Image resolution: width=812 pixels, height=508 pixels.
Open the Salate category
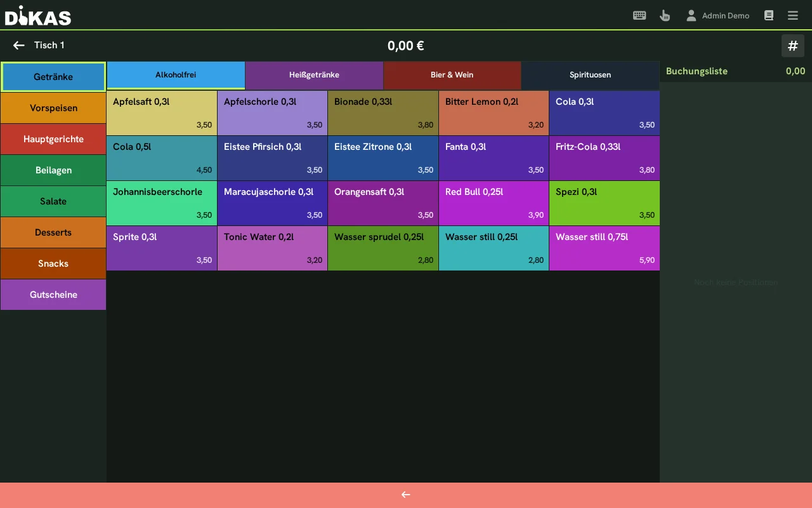[x=53, y=201]
